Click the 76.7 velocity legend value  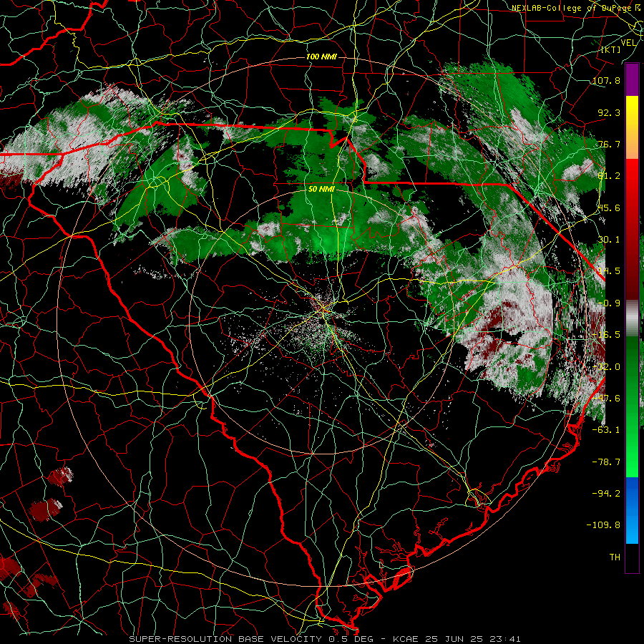[609, 144]
